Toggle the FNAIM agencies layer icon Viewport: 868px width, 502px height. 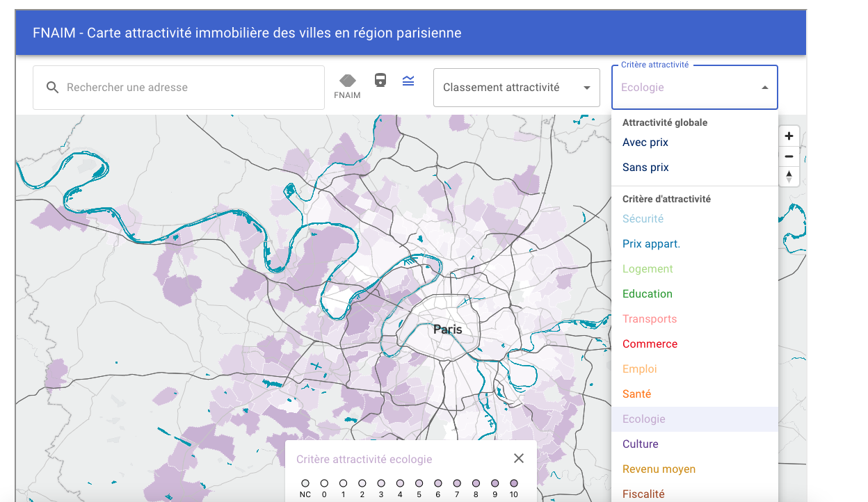348,81
